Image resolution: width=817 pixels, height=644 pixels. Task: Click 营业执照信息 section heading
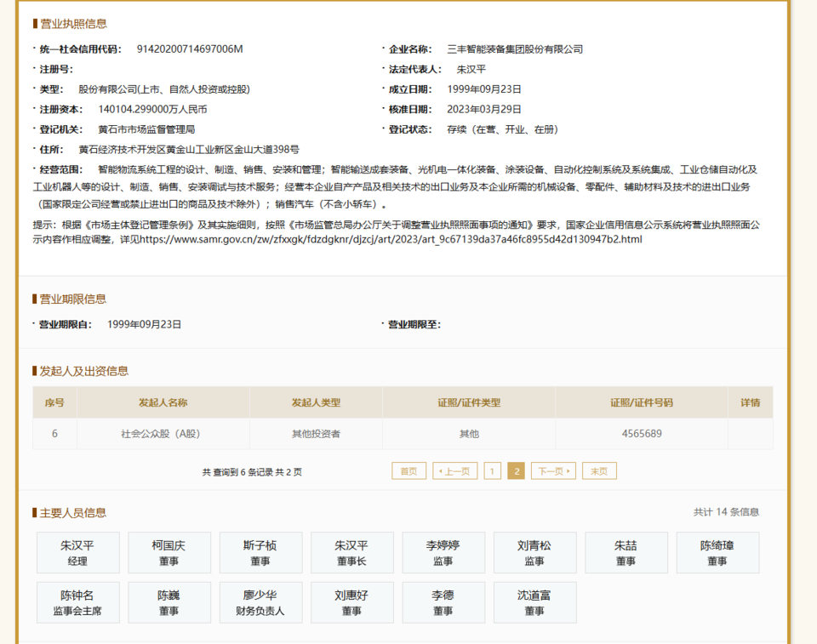point(73,24)
